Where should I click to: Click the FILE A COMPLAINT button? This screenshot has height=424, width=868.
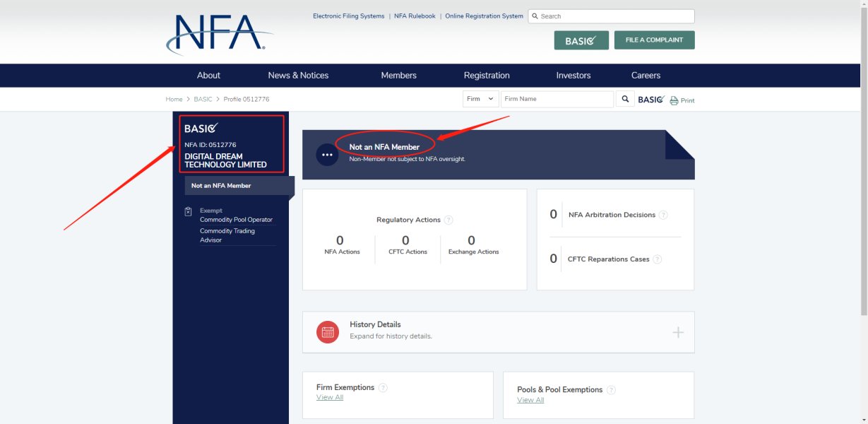[x=654, y=40]
